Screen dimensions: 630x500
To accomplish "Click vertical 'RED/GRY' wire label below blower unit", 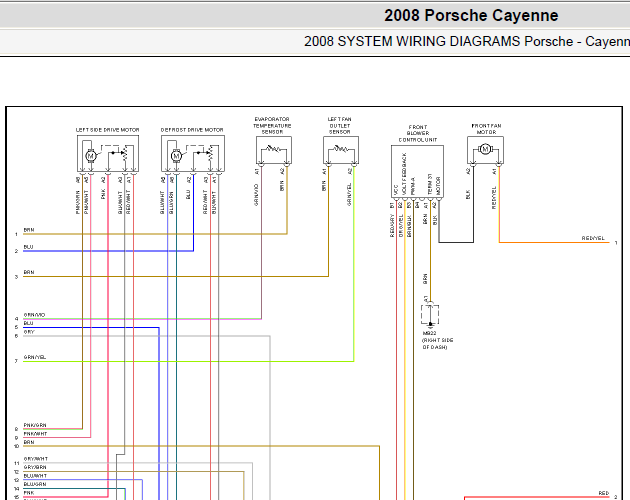I will [392, 225].
